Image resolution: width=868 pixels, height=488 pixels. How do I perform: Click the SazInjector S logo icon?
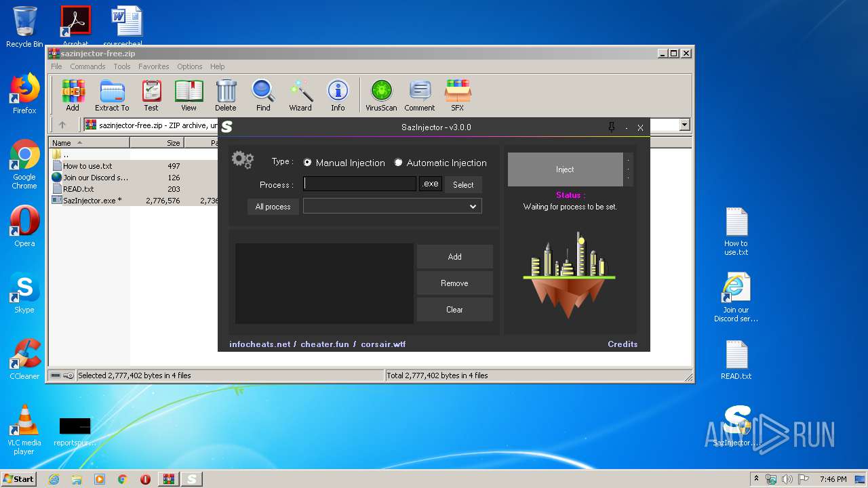pos(226,127)
